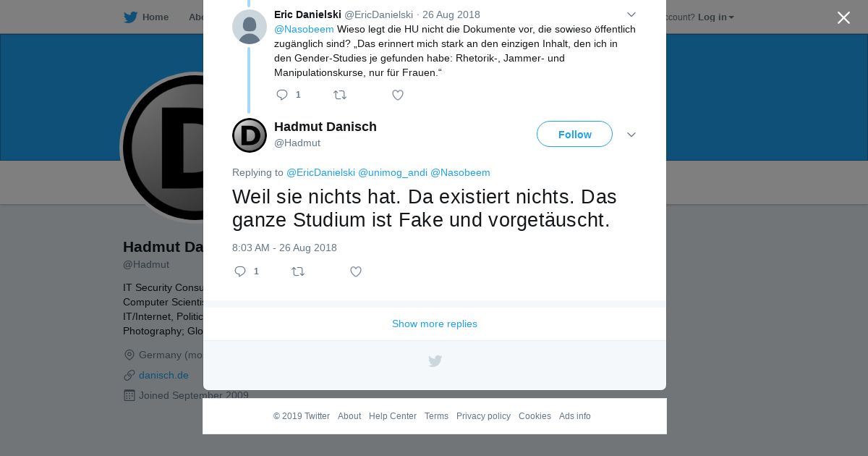Follow Hadmut Danisch
This screenshot has width=868, height=456.
574,134
